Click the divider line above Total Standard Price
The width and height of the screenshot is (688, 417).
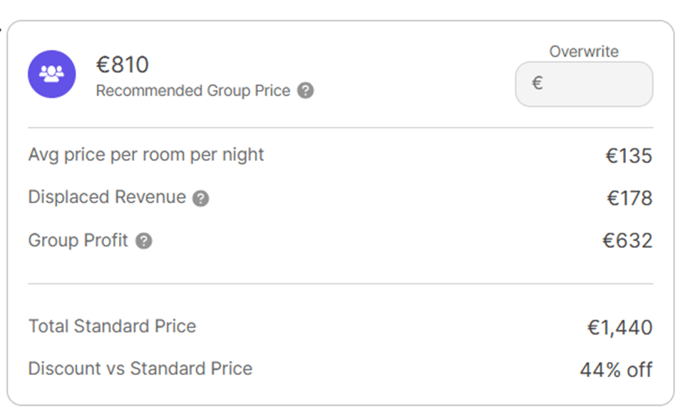click(x=340, y=284)
